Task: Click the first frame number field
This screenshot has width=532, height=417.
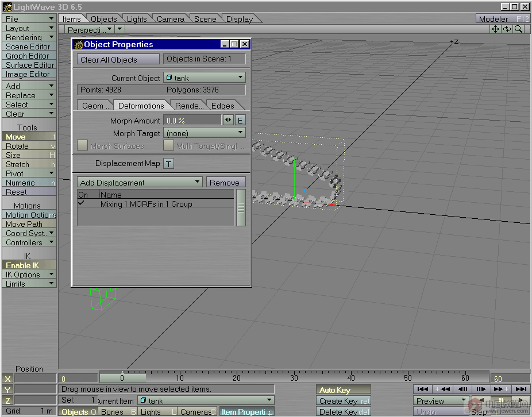Action: (78, 379)
